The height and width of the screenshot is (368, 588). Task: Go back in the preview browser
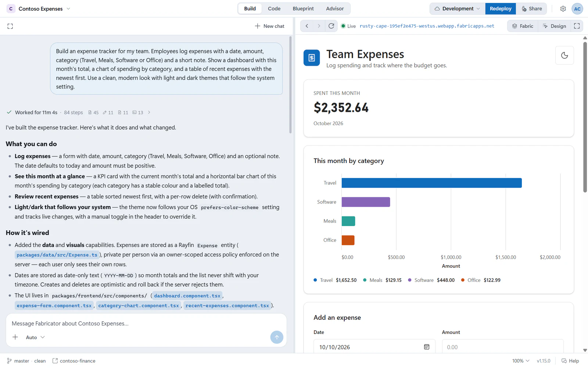click(307, 26)
